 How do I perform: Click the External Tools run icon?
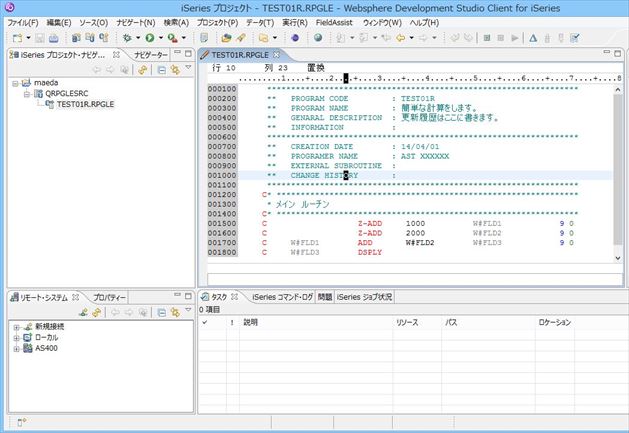click(x=172, y=38)
